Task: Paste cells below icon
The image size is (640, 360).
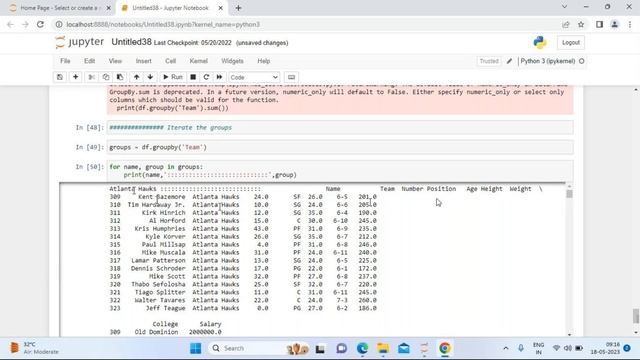Action: pyautogui.click(x=120, y=77)
